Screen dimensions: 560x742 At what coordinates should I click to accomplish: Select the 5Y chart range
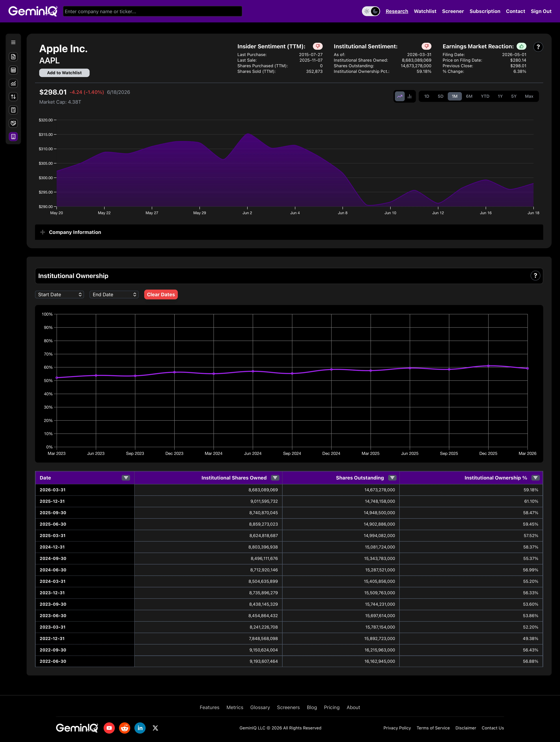[x=514, y=96]
